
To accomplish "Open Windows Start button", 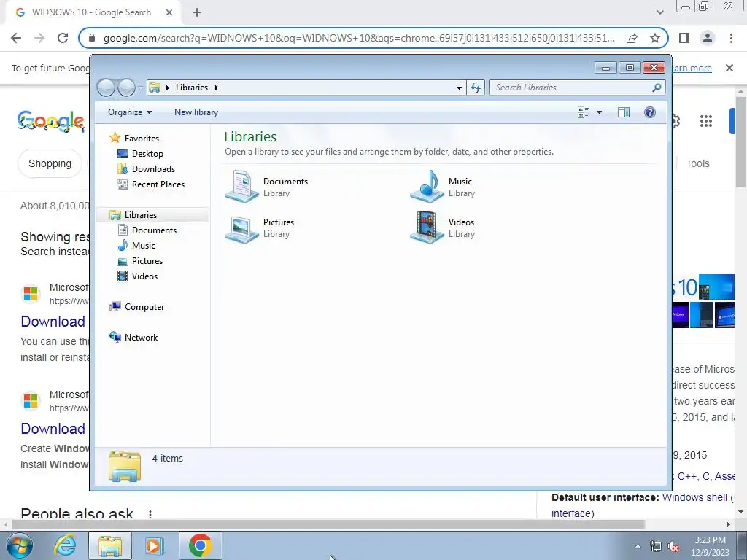I will (20, 545).
